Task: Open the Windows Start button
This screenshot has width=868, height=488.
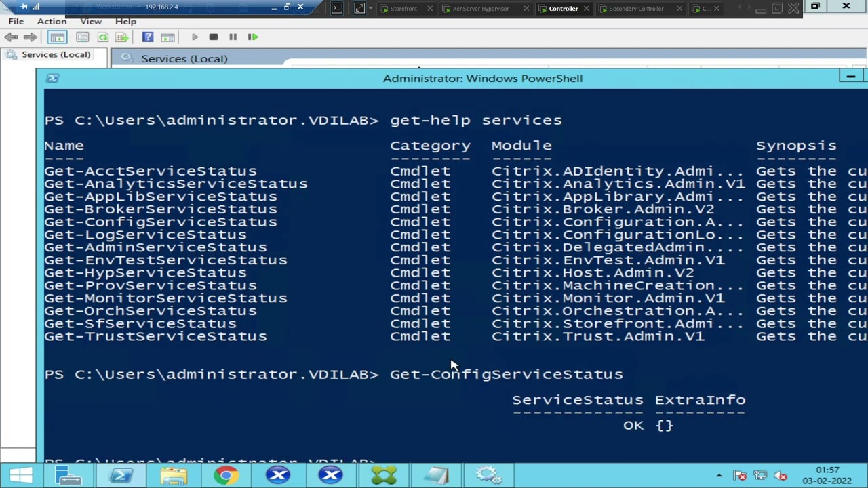Action: click(20, 476)
